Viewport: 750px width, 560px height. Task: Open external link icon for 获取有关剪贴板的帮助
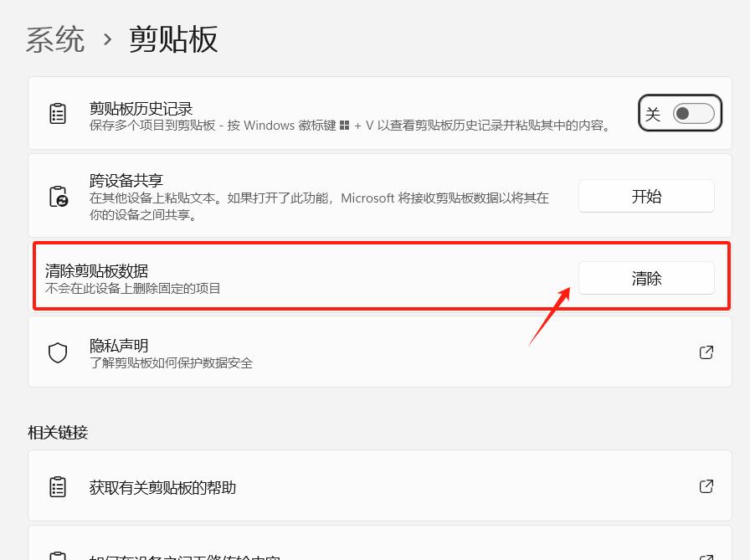pos(706,486)
